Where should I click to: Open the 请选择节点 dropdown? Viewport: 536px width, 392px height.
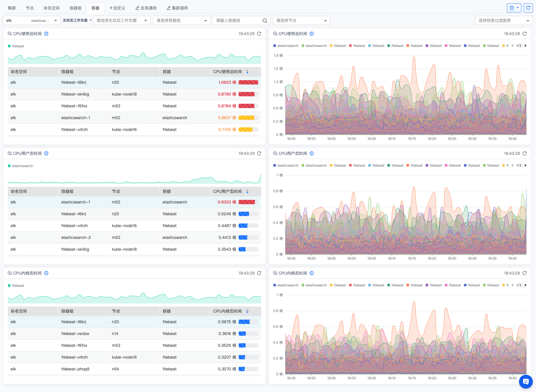pos(301,21)
